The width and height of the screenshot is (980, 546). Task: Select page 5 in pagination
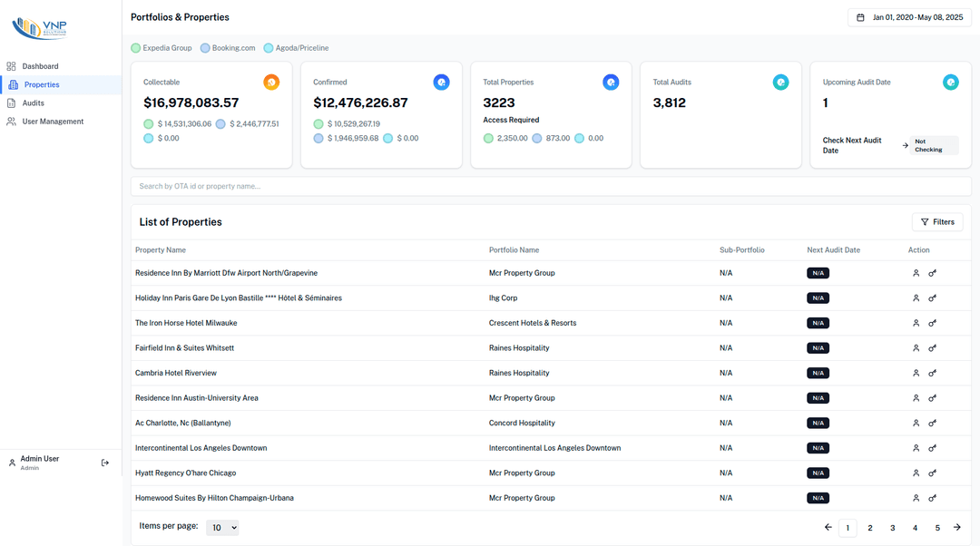[x=937, y=528]
